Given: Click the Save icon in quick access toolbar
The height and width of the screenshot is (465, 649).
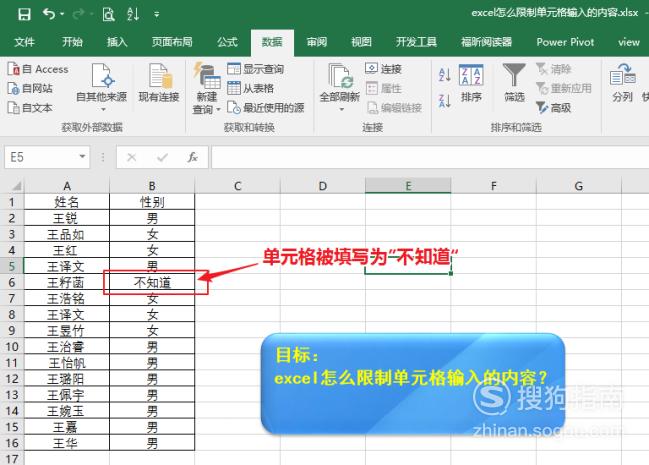Looking at the screenshot, I should point(24,14).
